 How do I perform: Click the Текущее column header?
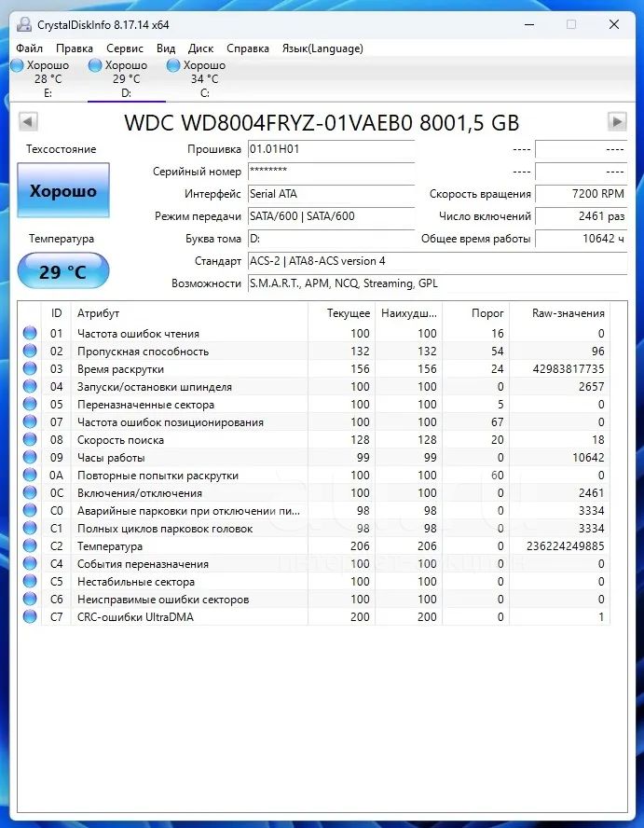[341, 313]
